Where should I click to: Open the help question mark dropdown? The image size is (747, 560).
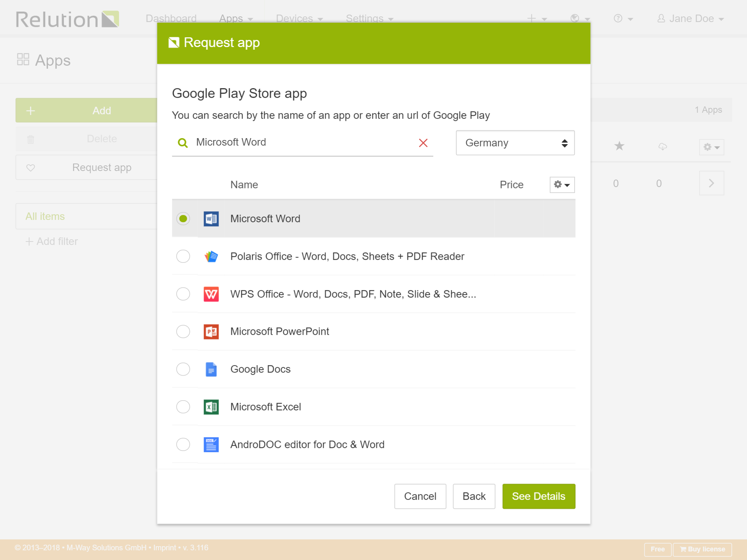point(623,18)
